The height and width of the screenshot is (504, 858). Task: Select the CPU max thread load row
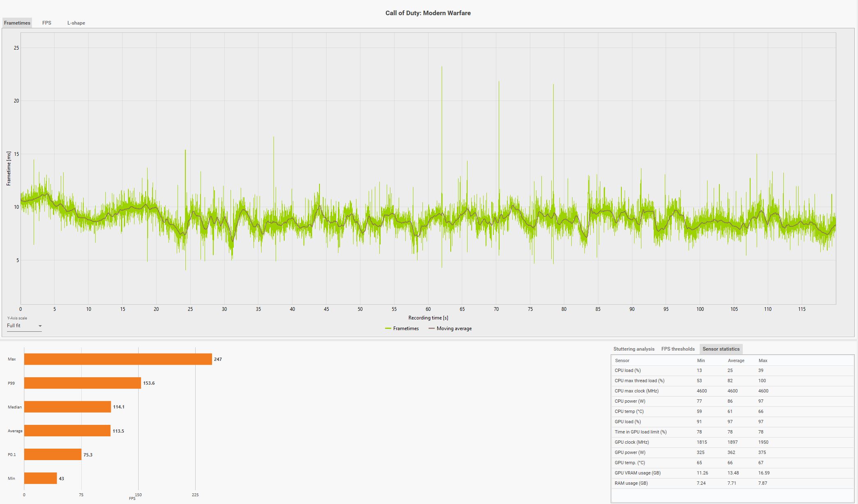pos(639,381)
